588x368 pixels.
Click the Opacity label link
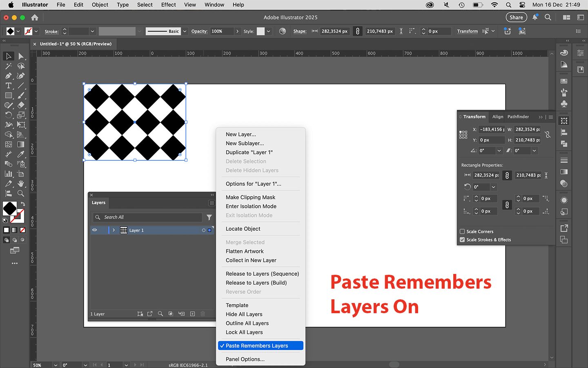pyautogui.click(x=199, y=31)
